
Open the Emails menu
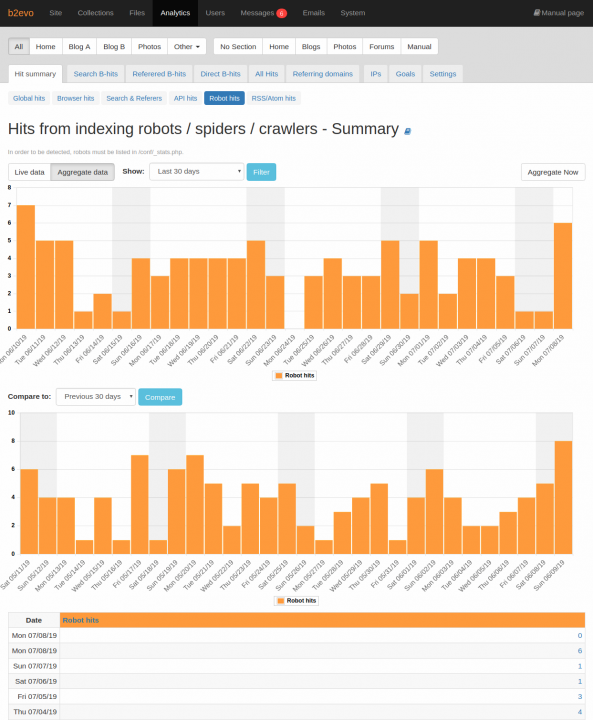(x=314, y=13)
